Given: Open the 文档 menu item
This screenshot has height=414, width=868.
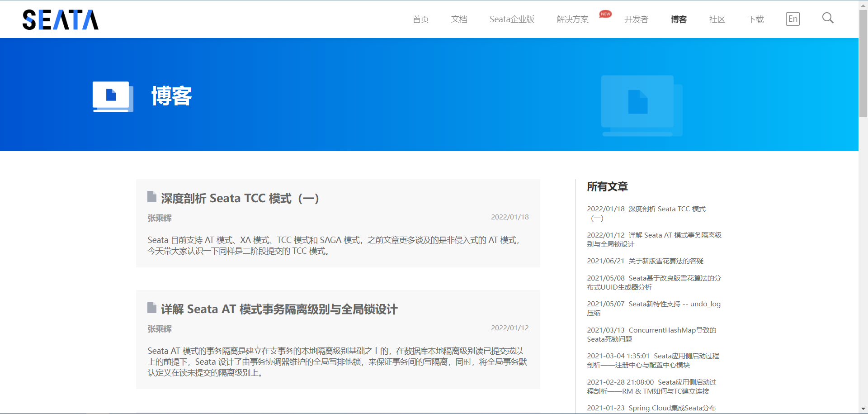Looking at the screenshot, I should [x=459, y=19].
